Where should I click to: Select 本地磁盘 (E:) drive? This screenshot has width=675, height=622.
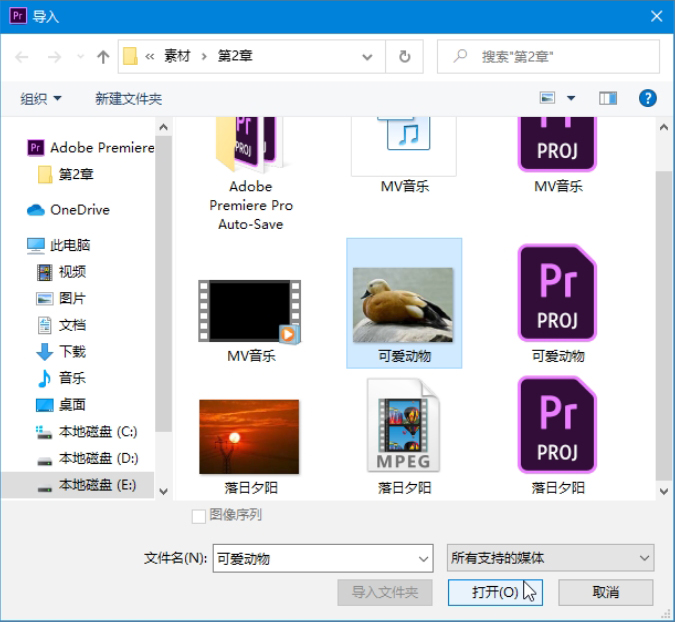click(x=86, y=485)
